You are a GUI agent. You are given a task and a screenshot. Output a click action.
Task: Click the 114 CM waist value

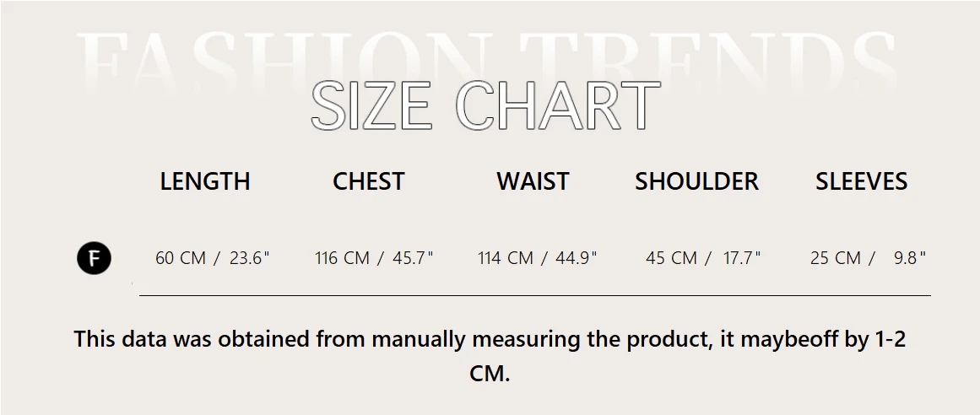[506, 258]
